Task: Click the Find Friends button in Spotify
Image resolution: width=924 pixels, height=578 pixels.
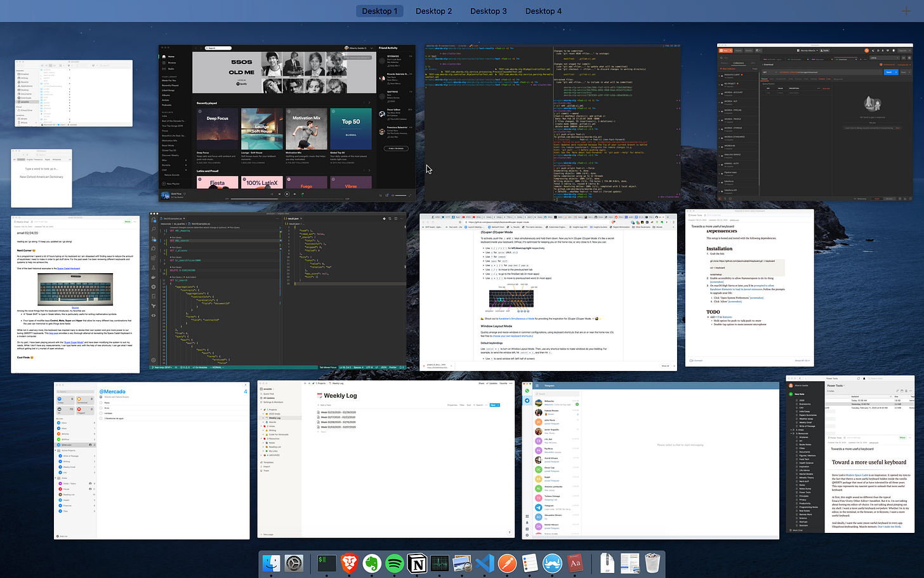Action: 395,149
